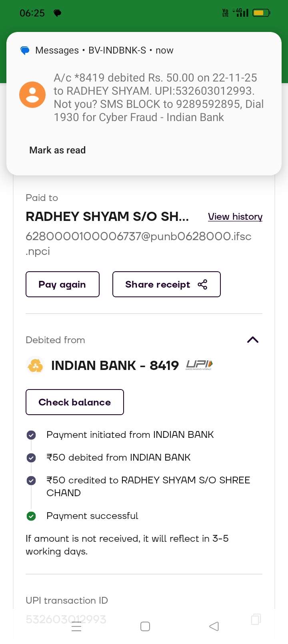Tap the UPI logo beside bank name
This screenshot has height=644, width=288.
click(199, 365)
